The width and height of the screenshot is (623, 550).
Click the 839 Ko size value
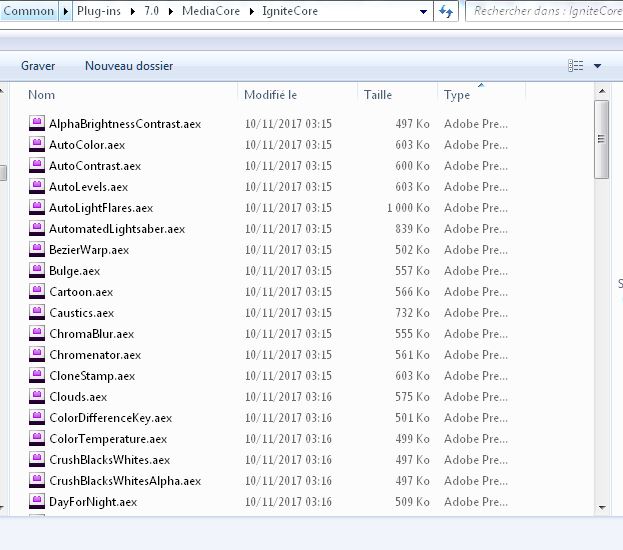pyautogui.click(x=412, y=229)
